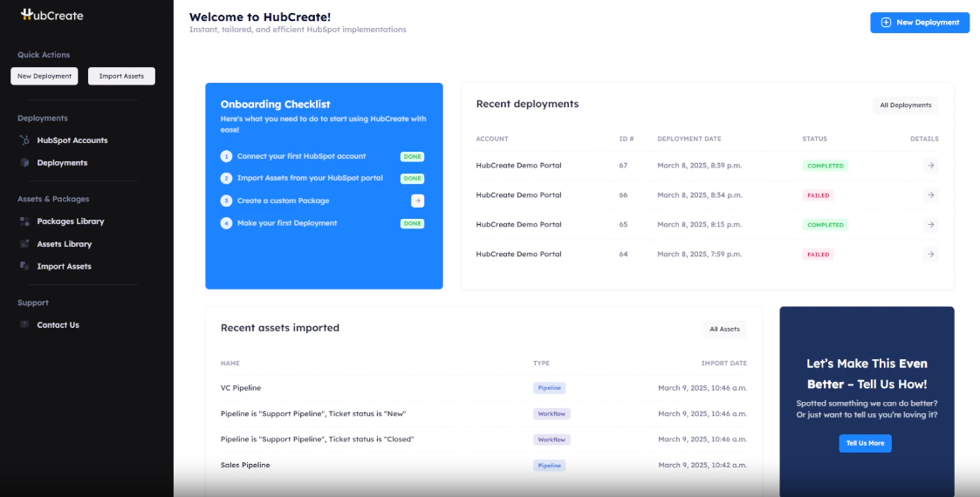Screen dimensions: 980x497
Task: Click arrow next to Create a custom Package
Action: pos(417,201)
